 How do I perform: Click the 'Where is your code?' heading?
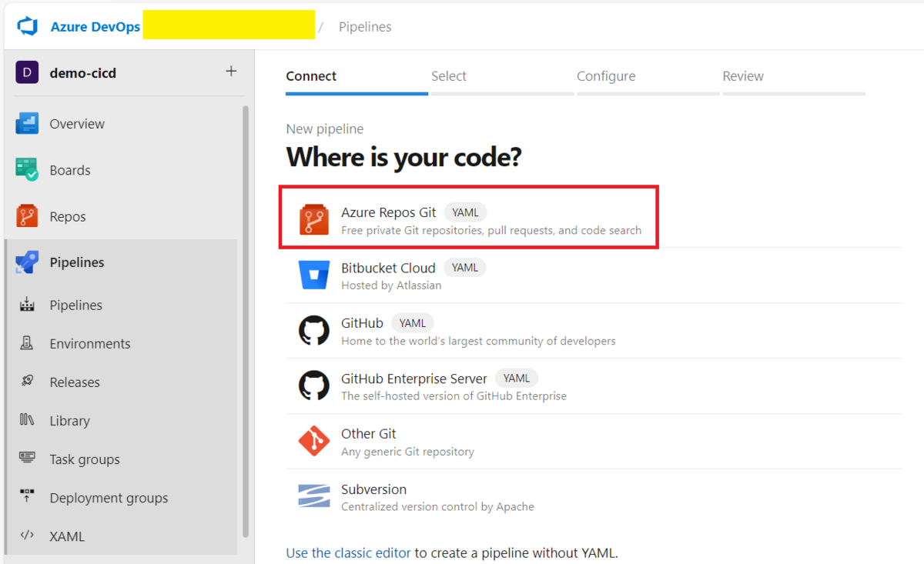pyautogui.click(x=403, y=158)
